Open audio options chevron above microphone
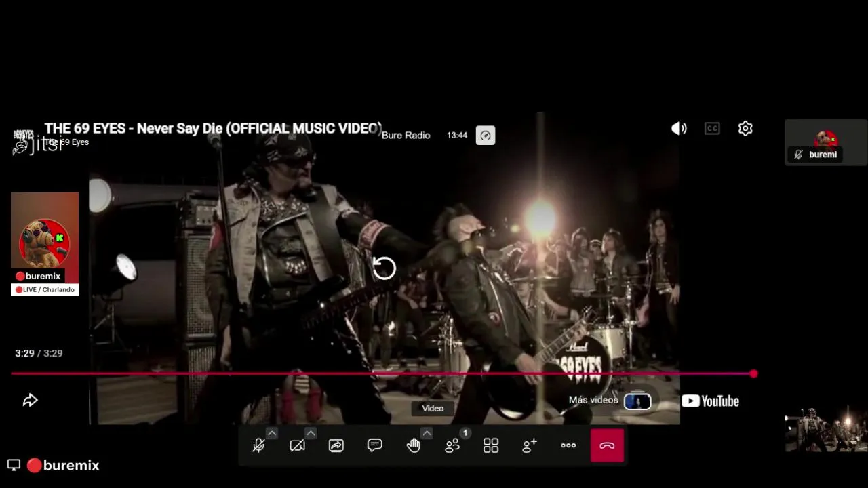 pos(271,433)
